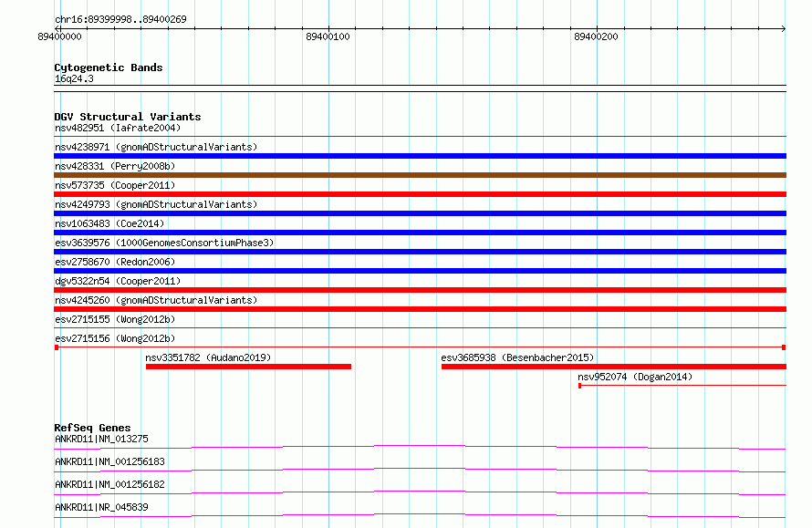Open variant nsv4238971 gnomAD label

tap(156, 147)
